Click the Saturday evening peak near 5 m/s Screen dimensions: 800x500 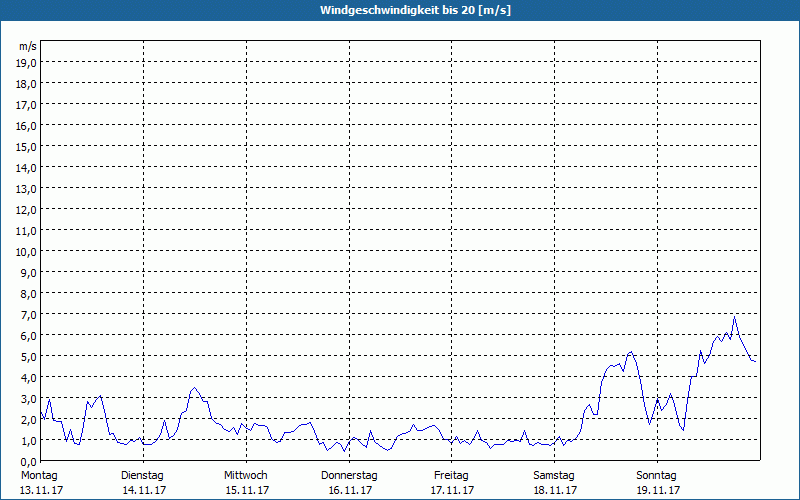coord(631,352)
